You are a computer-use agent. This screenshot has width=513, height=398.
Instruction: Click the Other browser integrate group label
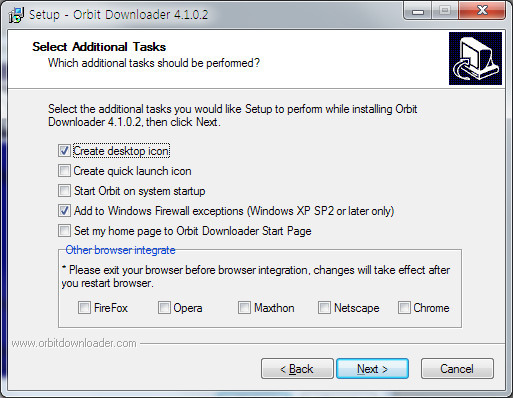(x=120, y=250)
